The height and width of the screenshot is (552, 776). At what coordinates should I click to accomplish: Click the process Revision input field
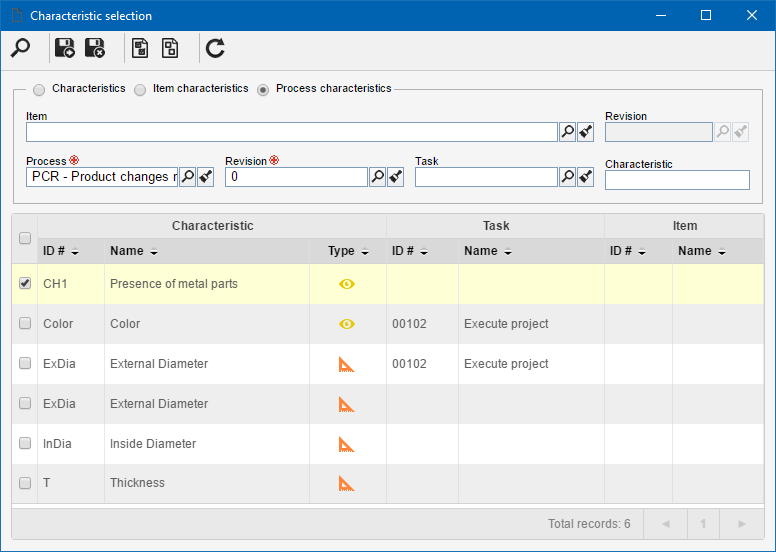(296, 177)
